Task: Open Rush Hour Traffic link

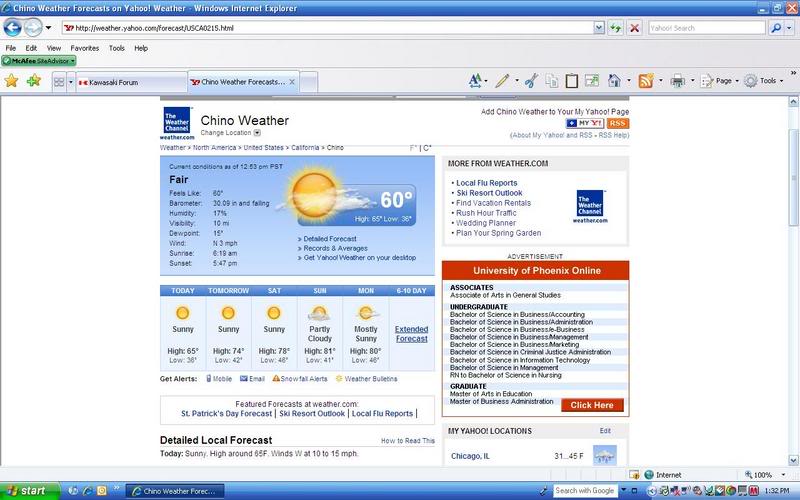Action: point(486,213)
